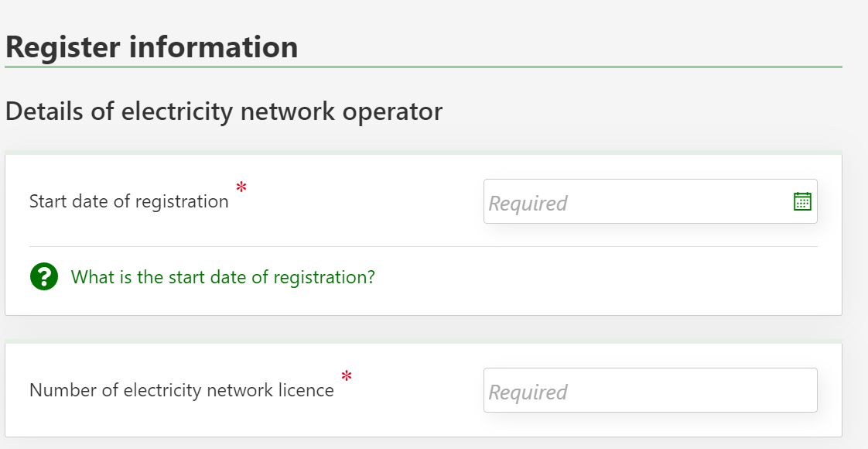Click the green underline below Register information
The width and height of the screenshot is (868, 449).
click(422, 67)
